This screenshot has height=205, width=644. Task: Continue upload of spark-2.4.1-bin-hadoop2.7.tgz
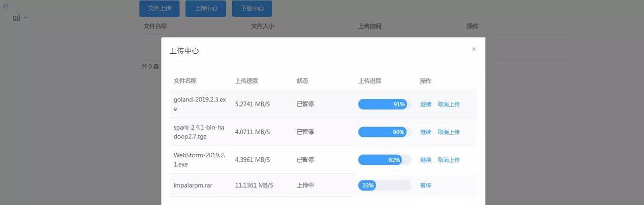[426, 132]
